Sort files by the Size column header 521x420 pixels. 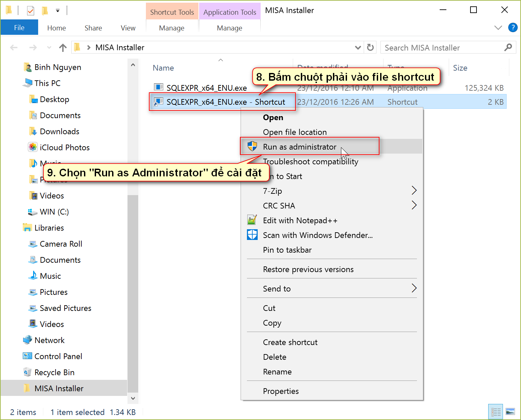click(460, 68)
